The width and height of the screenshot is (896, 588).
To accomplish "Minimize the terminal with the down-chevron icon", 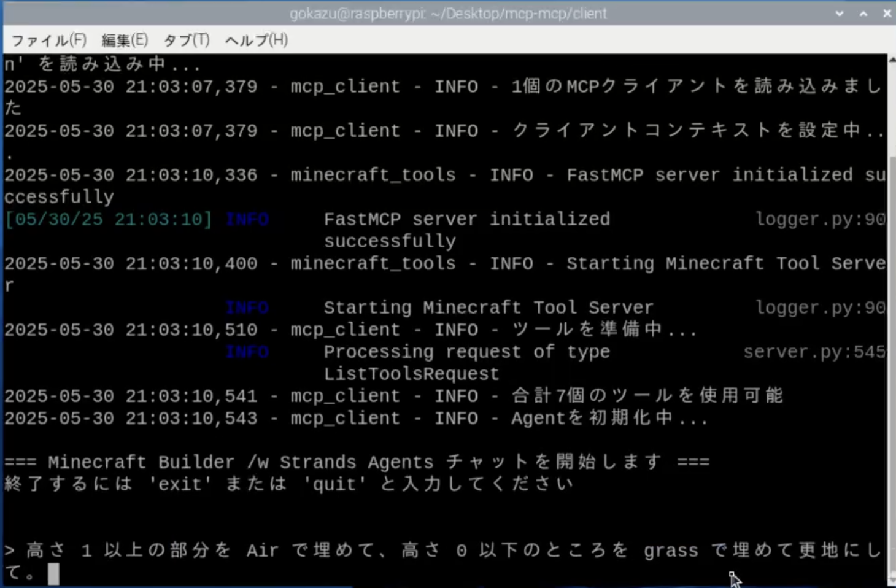I will click(839, 14).
